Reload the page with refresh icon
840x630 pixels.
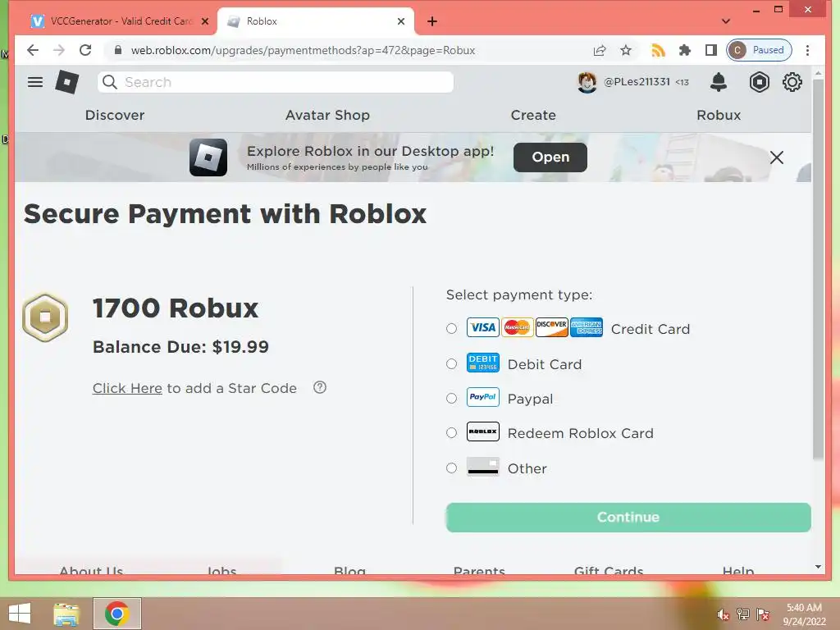tap(85, 50)
